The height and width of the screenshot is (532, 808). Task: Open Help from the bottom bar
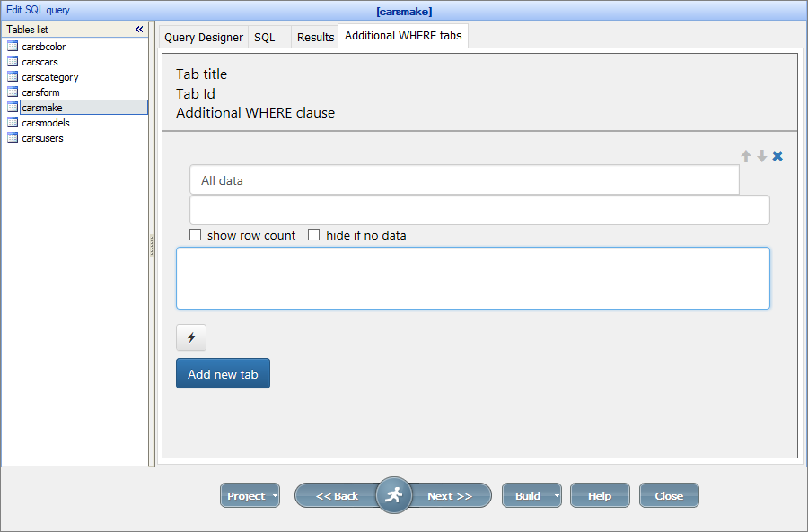(x=600, y=494)
